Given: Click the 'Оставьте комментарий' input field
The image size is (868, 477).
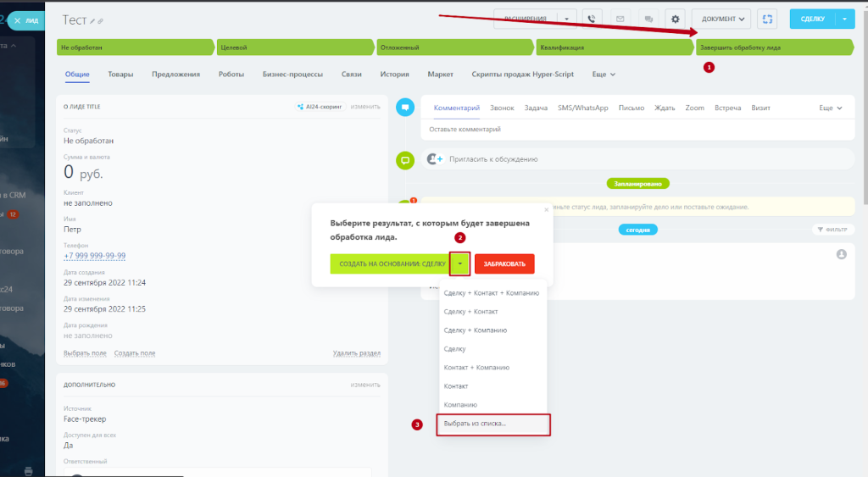Looking at the screenshot, I should coord(636,130).
